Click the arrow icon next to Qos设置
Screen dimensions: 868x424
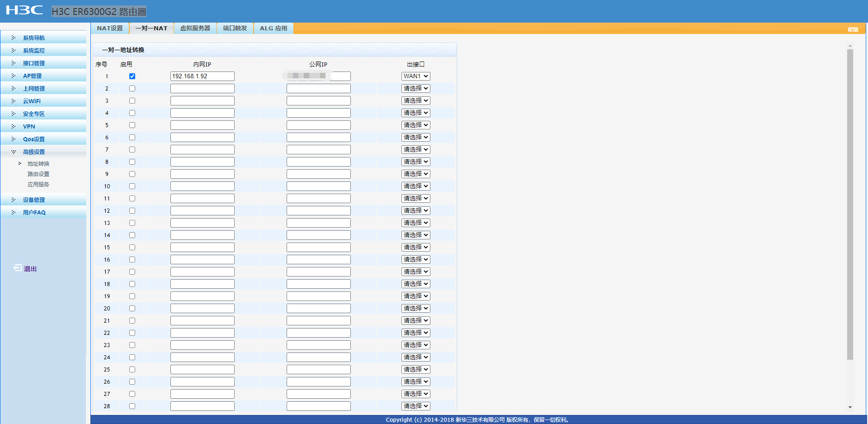[14, 139]
